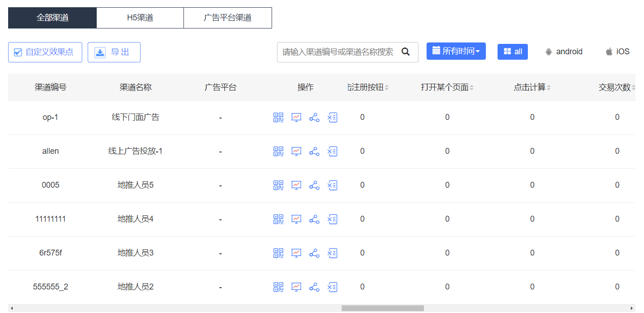Click channel code 11111111
The width and height of the screenshot is (644, 313).
pyautogui.click(x=51, y=219)
